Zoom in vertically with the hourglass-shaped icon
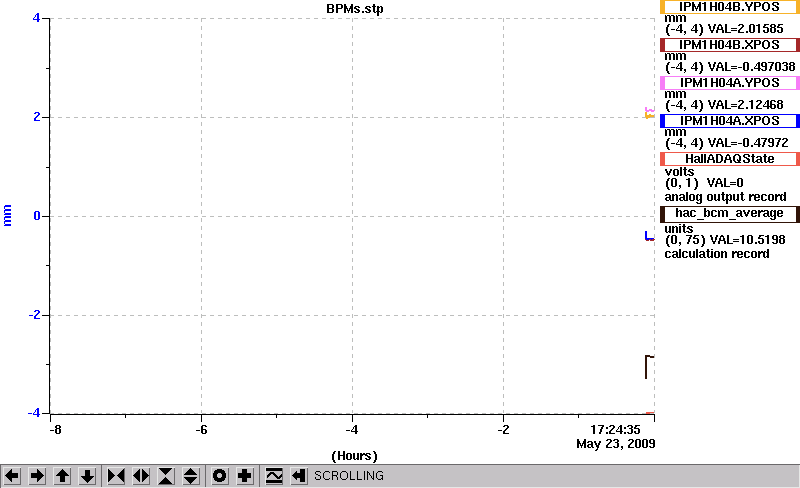Image resolution: width=800 pixels, height=488 pixels. [x=166, y=476]
